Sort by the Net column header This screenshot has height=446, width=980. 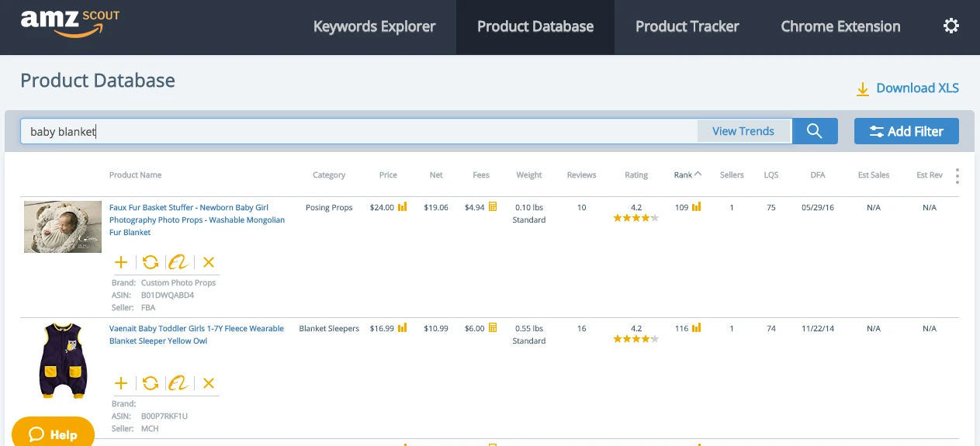[436, 175]
